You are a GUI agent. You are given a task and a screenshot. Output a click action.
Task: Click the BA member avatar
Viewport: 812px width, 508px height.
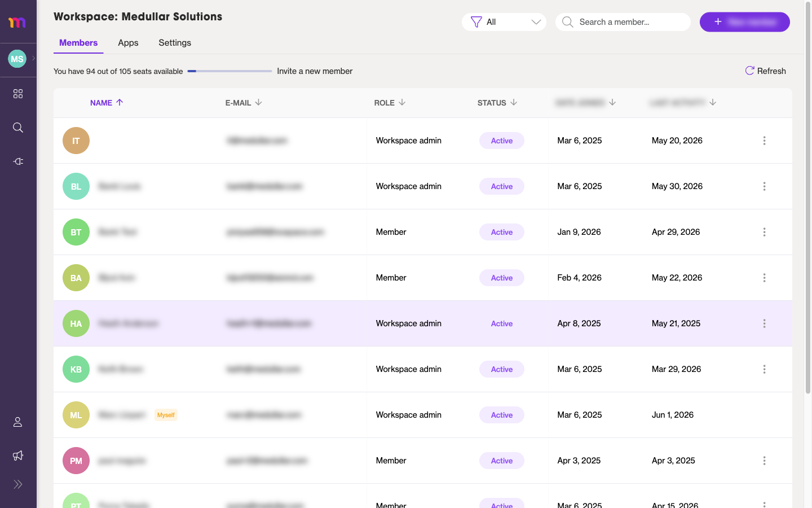[76, 278]
